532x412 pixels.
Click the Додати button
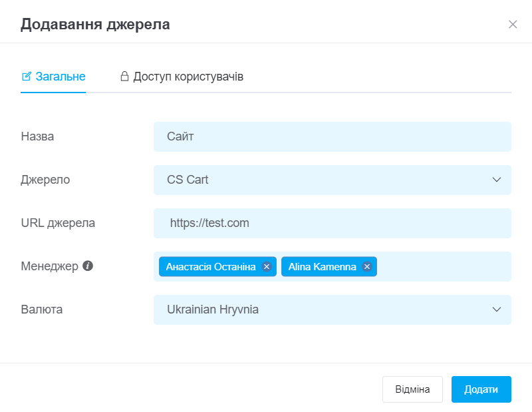click(481, 389)
